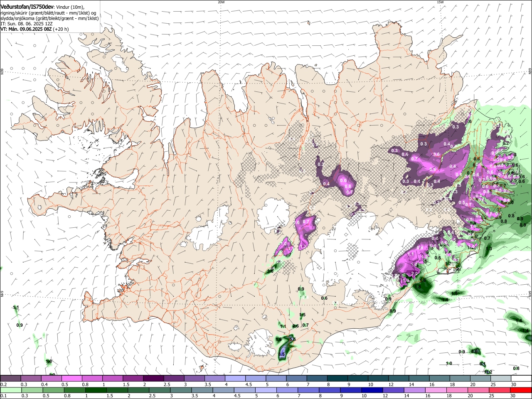Pick the pale periwinkle rain swatch between 5 and 6
The width and height of the screenshot is (532, 399).
[266, 390]
